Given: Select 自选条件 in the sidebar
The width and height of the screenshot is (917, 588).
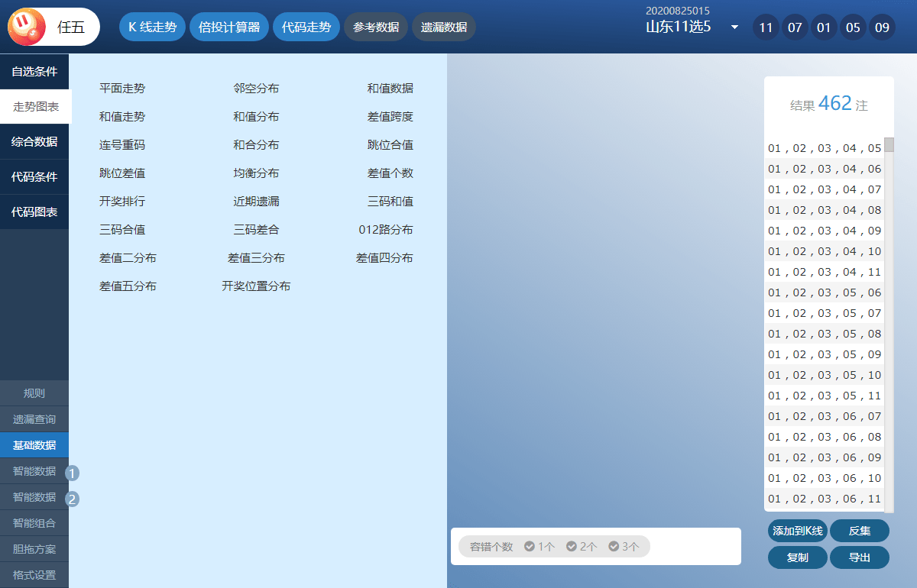Looking at the screenshot, I should coord(34,72).
